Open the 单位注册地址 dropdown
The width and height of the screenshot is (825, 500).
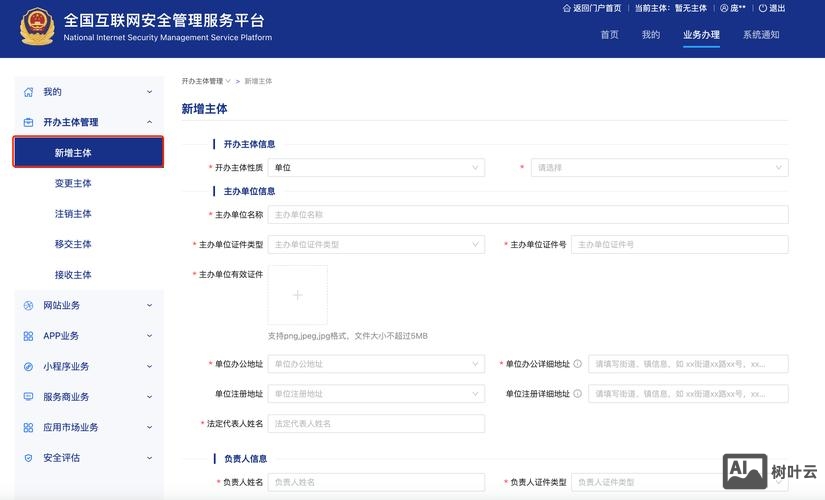pyautogui.click(x=376, y=394)
